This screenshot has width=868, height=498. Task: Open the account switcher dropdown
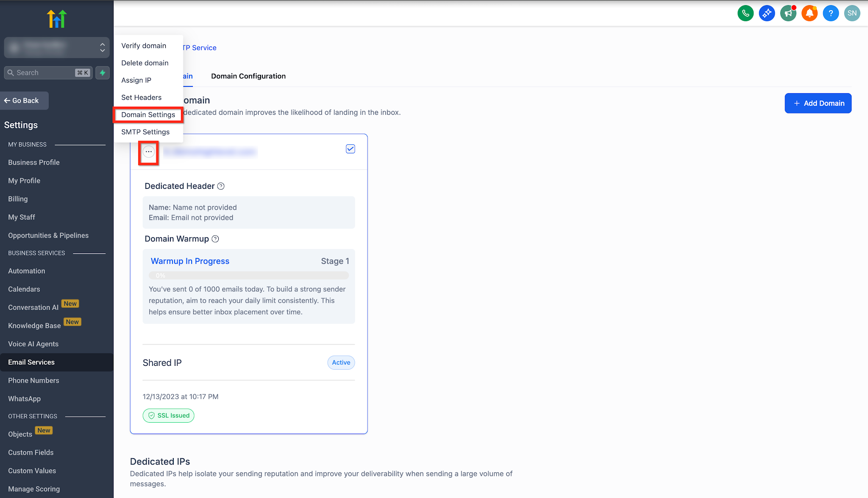coord(57,47)
